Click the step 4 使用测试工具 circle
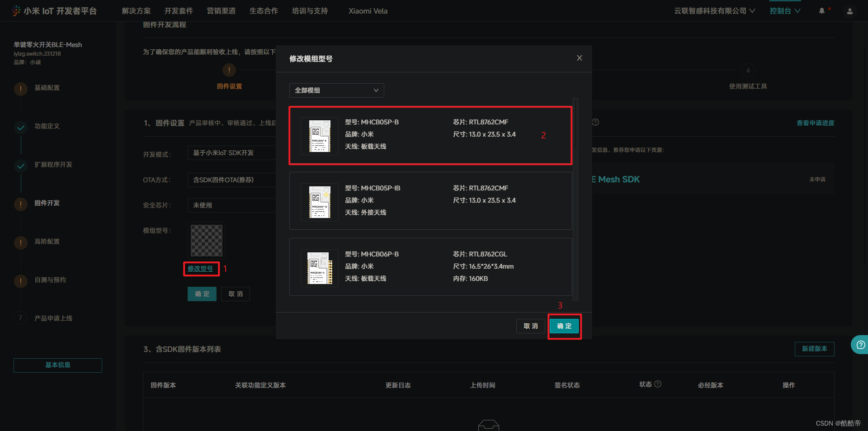The width and height of the screenshot is (868, 431). click(x=748, y=70)
